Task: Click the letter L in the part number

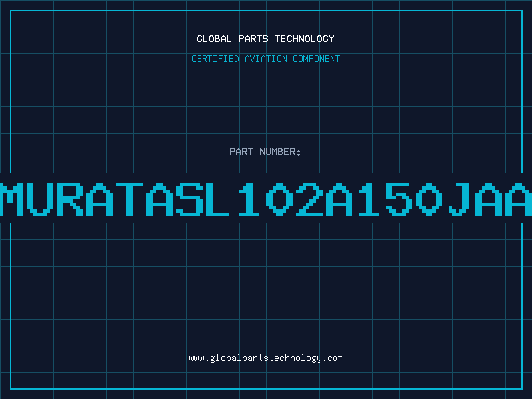Action: (x=219, y=199)
